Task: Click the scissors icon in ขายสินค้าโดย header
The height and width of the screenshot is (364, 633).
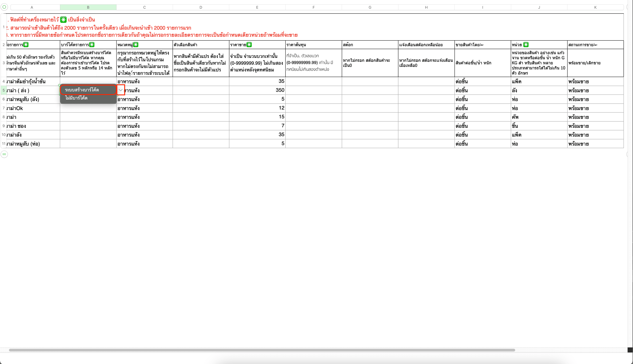Action: (x=482, y=45)
